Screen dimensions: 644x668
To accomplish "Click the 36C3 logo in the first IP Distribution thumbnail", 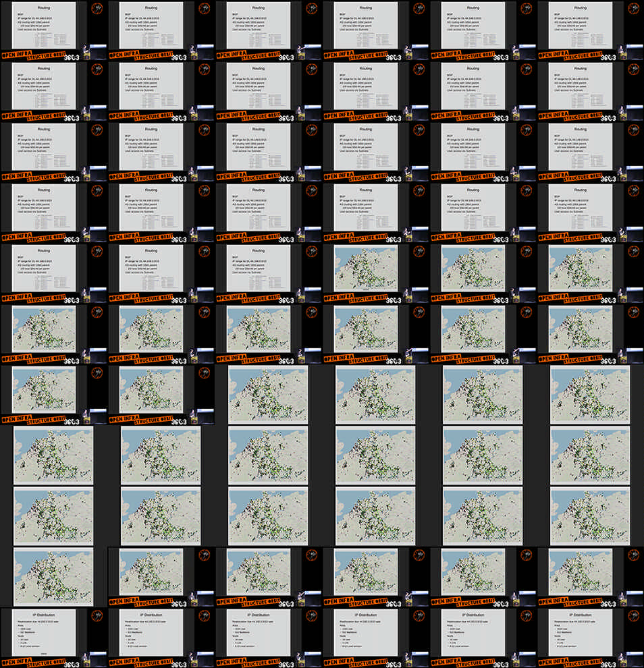I will [90, 664].
